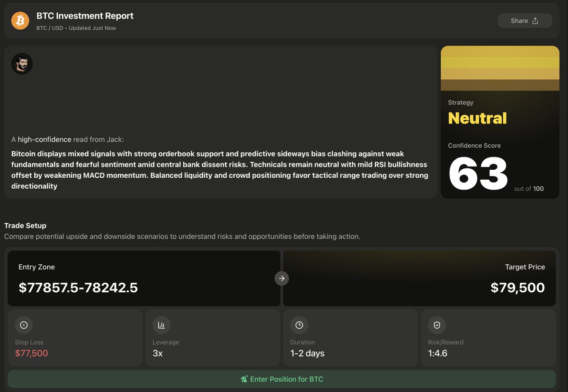Click the Bitcoin analysis summary paragraph
Image resolution: width=568 pixels, height=392 pixels.
pyautogui.click(x=220, y=170)
